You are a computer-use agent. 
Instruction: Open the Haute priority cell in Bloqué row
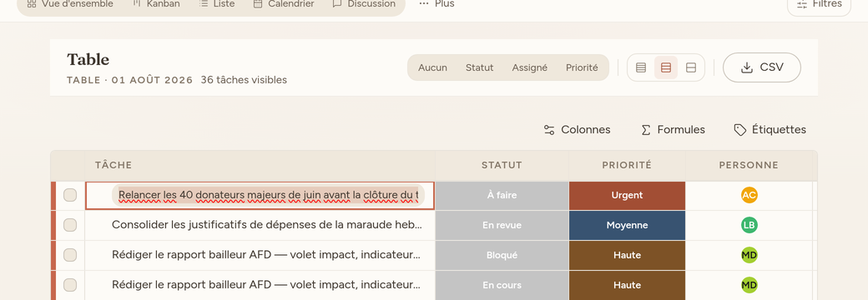tap(627, 255)
